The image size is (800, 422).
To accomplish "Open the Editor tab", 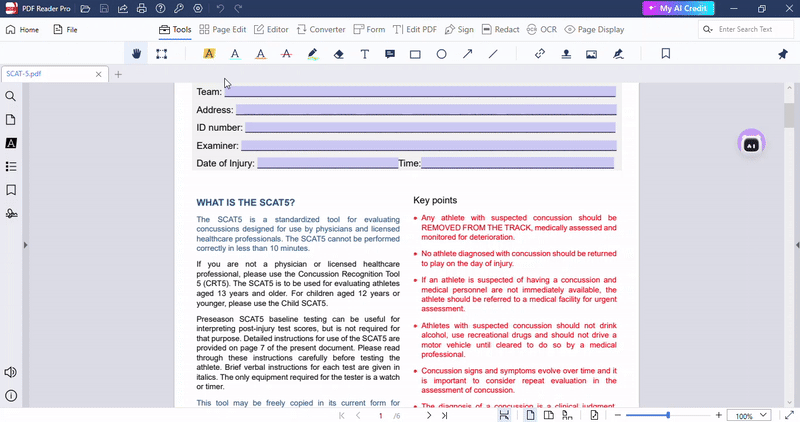I will tap(271, 30).
